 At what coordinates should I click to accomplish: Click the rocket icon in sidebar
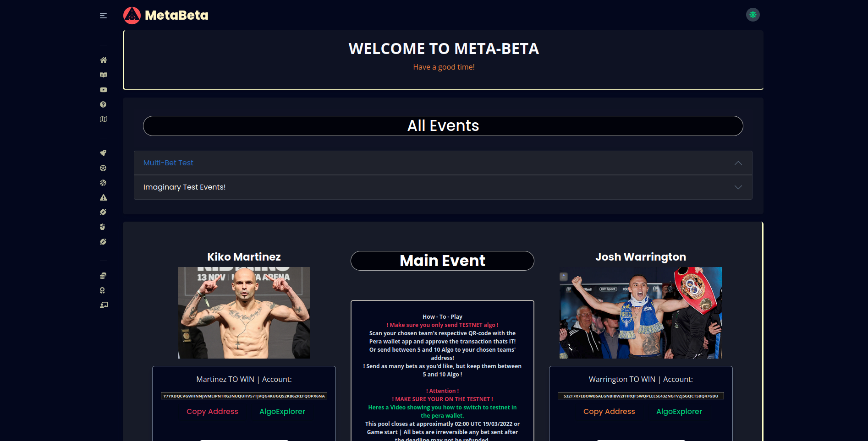pyautogui.click(x=103, y=153)
